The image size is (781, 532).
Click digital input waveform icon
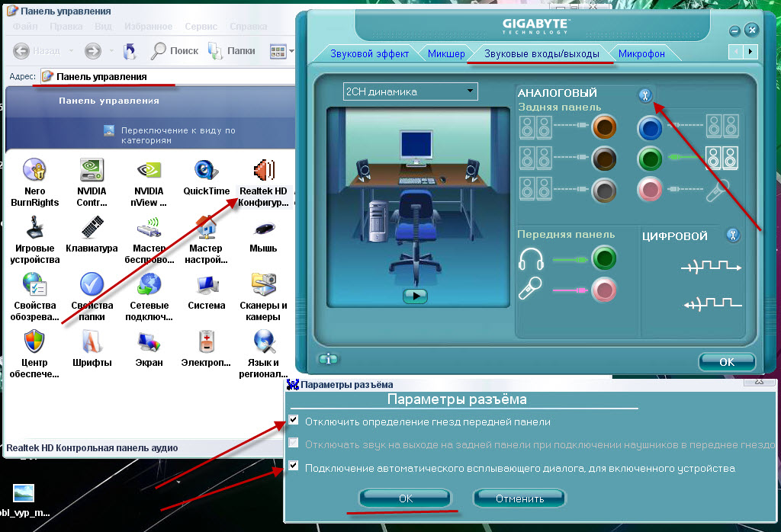712,303
